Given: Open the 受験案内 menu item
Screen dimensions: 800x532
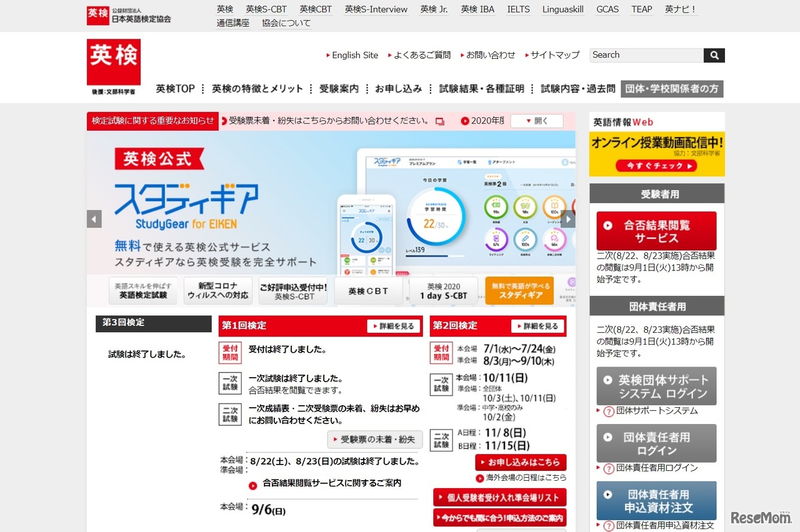Looking at the screenshot, I should tap(338, 89).
